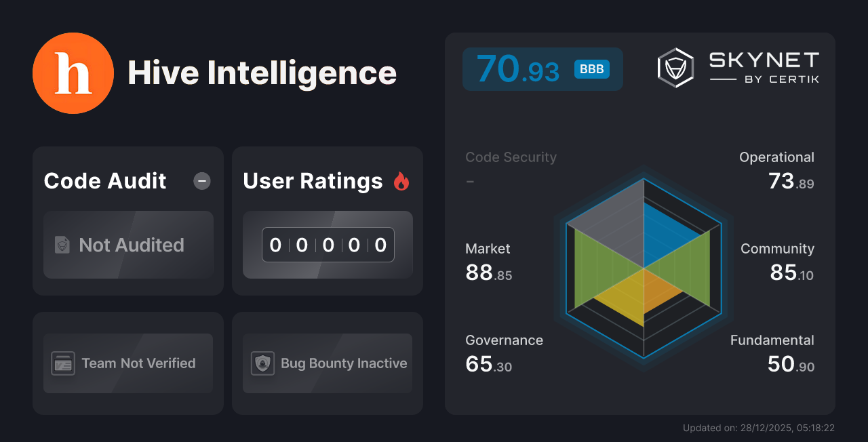Select the bug shield icon near Bug Bounty Inactive
868x442 pixels.
[x=263, y=363]
